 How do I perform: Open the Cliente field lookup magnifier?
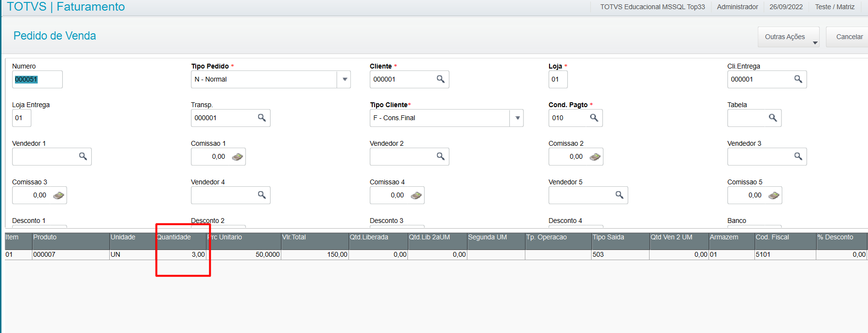coord(440,79)
